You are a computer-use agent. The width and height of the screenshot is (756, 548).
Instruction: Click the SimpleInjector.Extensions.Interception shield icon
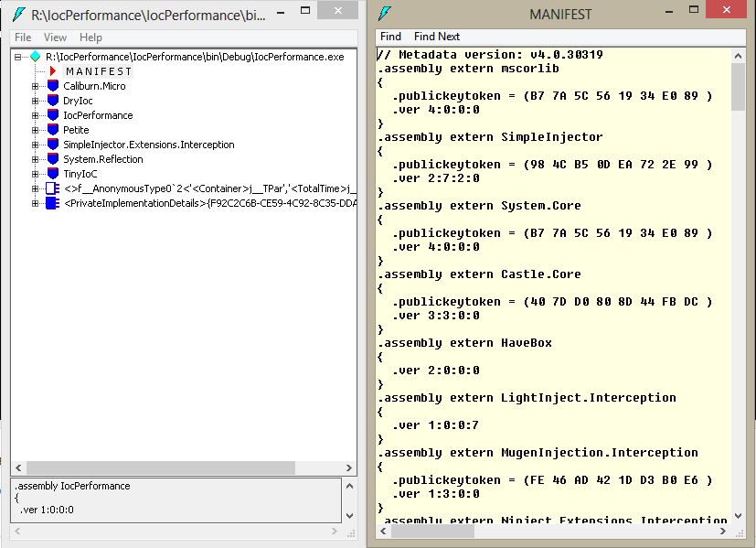(53, 145)
